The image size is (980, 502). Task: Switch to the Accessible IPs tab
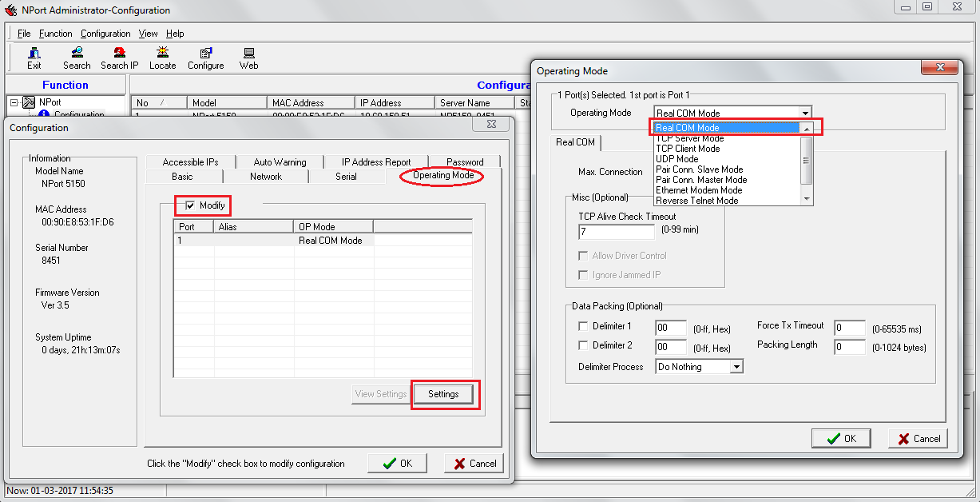click(190, 162)
